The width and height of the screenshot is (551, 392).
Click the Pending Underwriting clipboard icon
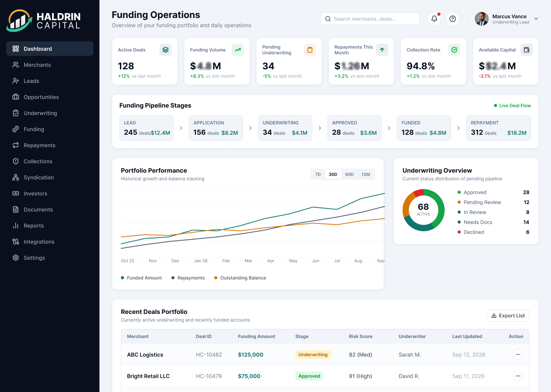[x=310, y=50]
